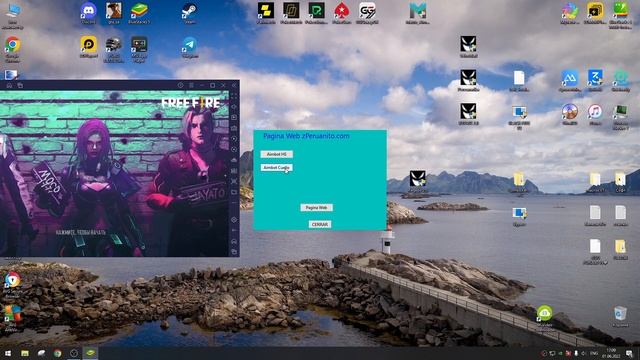Click the Free Fire tap-to-start prompt text
The image size is (640, 360).
[81, 232]
